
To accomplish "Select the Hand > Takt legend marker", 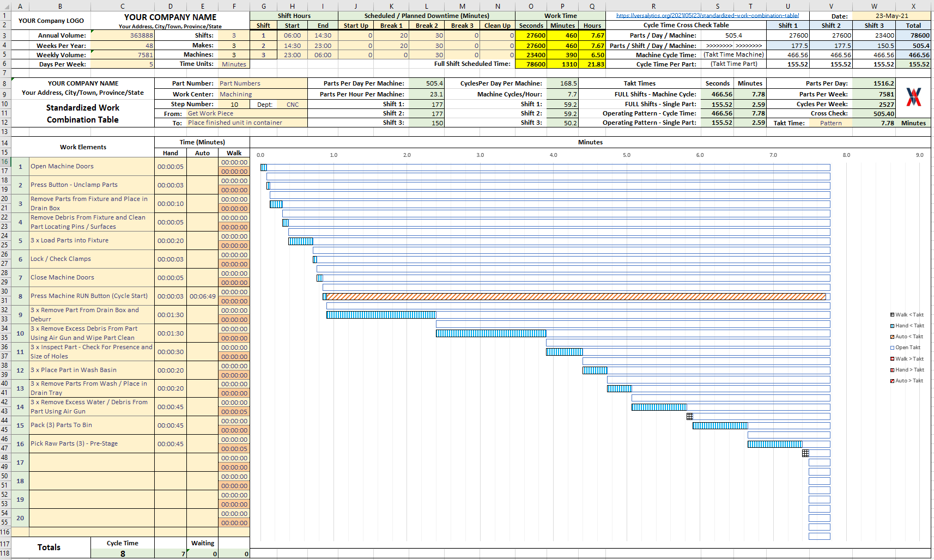I will [x=893, y=370].
